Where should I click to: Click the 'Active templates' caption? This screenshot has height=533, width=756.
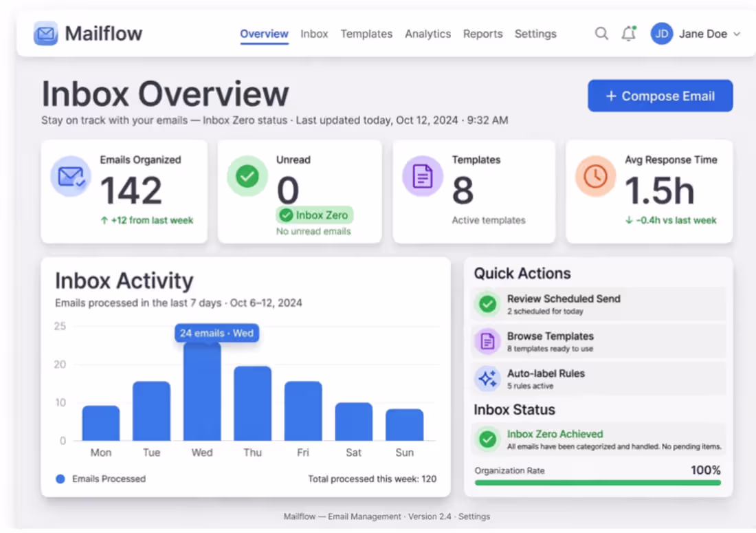[489, 221]
